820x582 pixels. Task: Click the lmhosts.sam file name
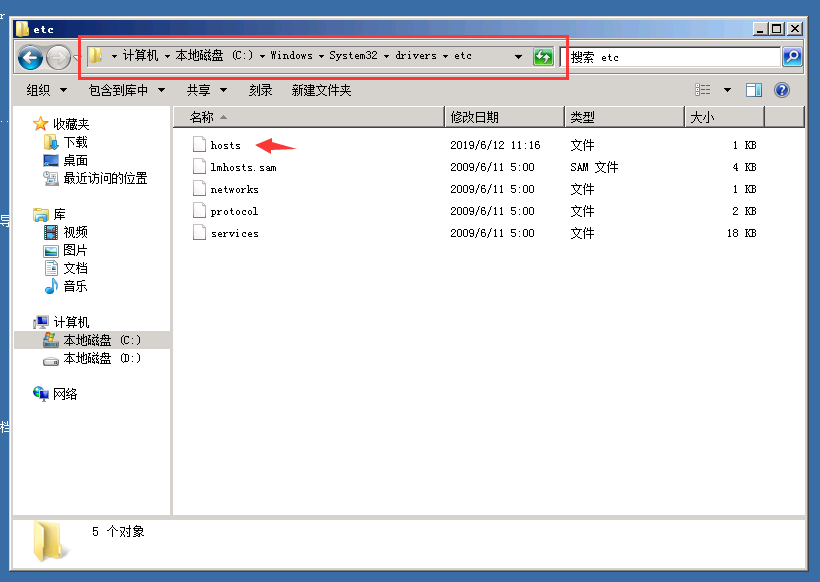(243, 167)
